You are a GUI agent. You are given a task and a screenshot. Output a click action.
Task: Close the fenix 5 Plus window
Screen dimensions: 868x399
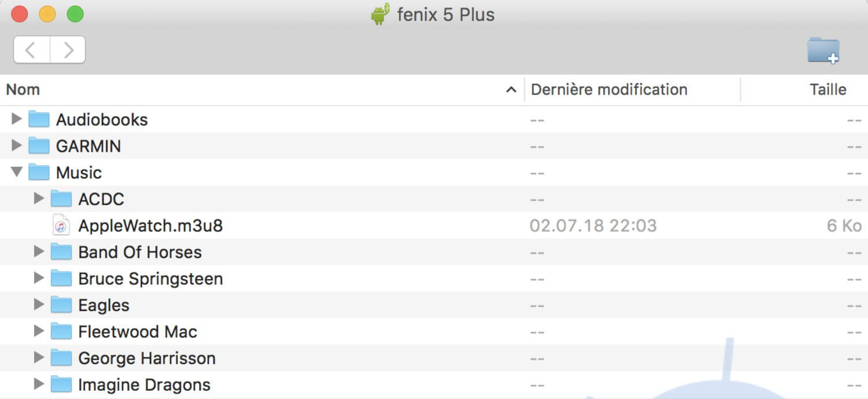tap(20, 14)
